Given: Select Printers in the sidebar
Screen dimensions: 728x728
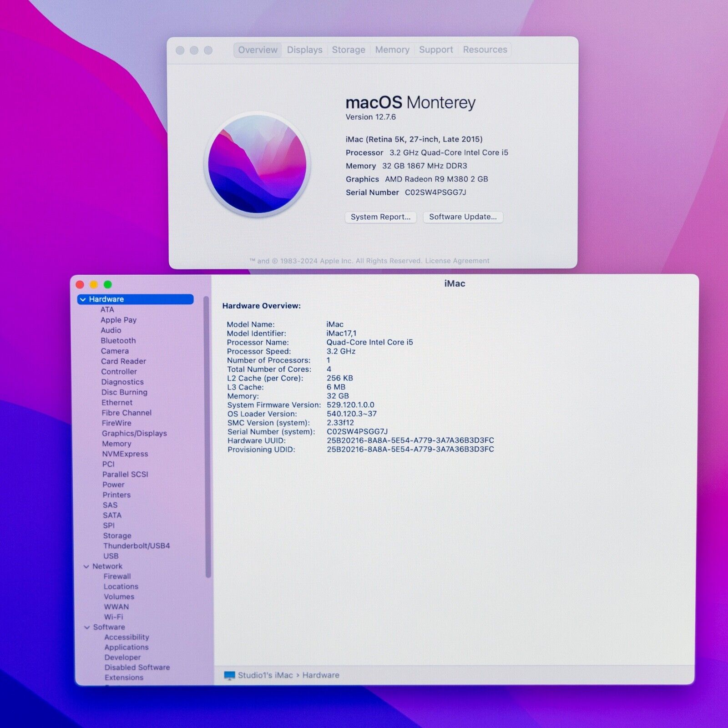Looking at the screenshot, I should (116, 495).
